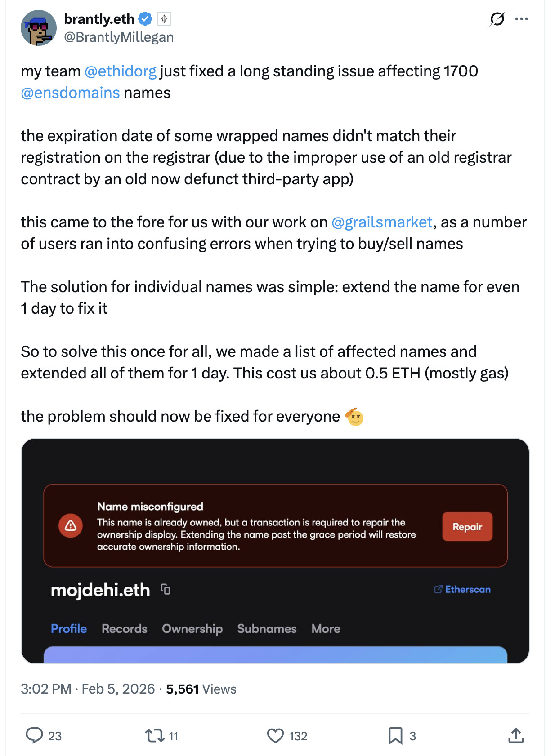
Task: Click the blue verified checkmark badge
Action: (145, 19)
